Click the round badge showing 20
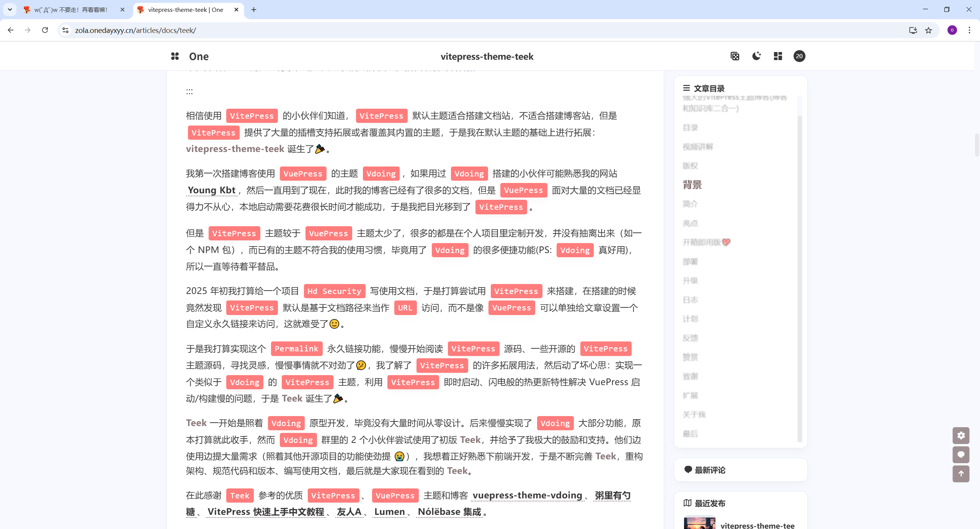 (x=799, y=56)
